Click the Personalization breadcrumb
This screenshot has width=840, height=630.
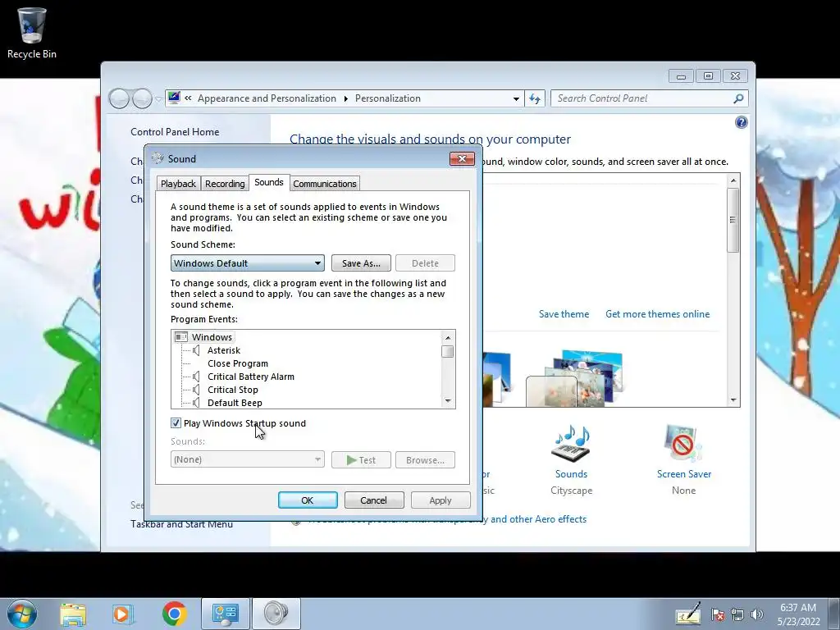tap(388, 98)
